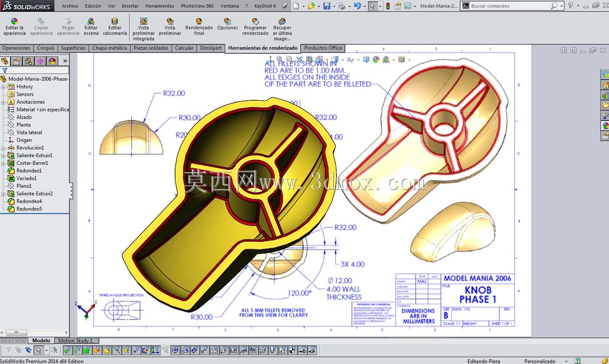Switch to the Croquis tab
Screen dimensions: 609x364
point(45,48)
